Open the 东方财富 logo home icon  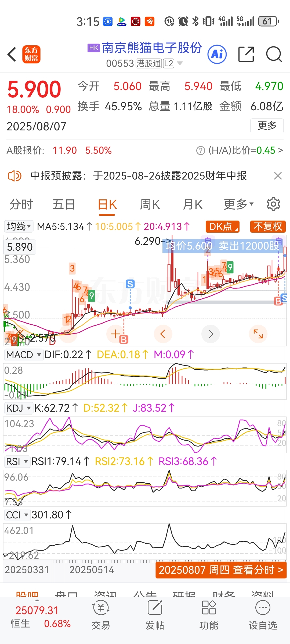[31, 54]
